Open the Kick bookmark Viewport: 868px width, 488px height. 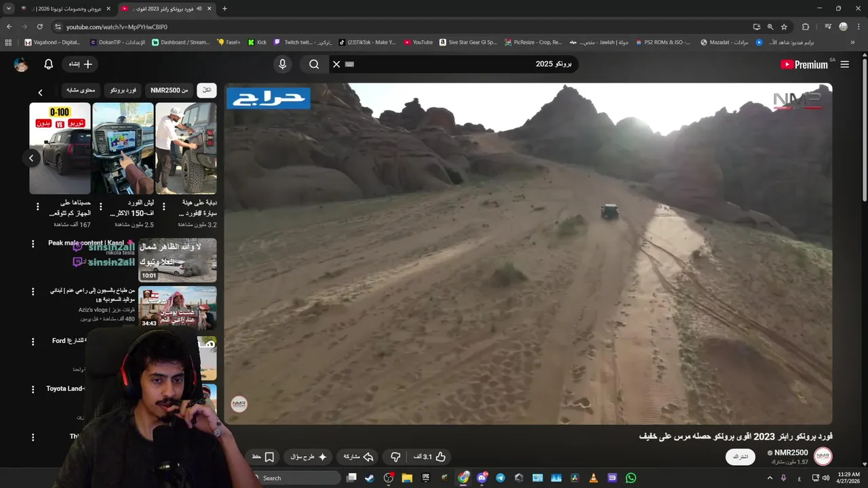(x=257, y=42)
